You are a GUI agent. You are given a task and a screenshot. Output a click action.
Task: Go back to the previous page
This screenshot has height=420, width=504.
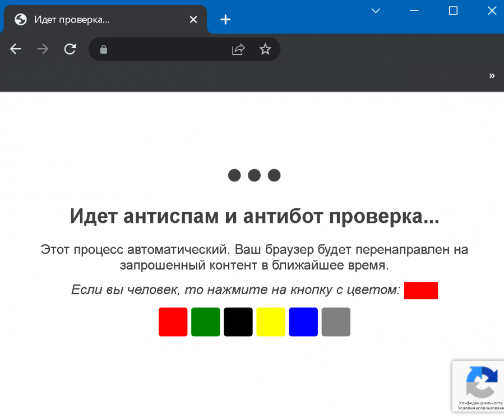[16, 49]
